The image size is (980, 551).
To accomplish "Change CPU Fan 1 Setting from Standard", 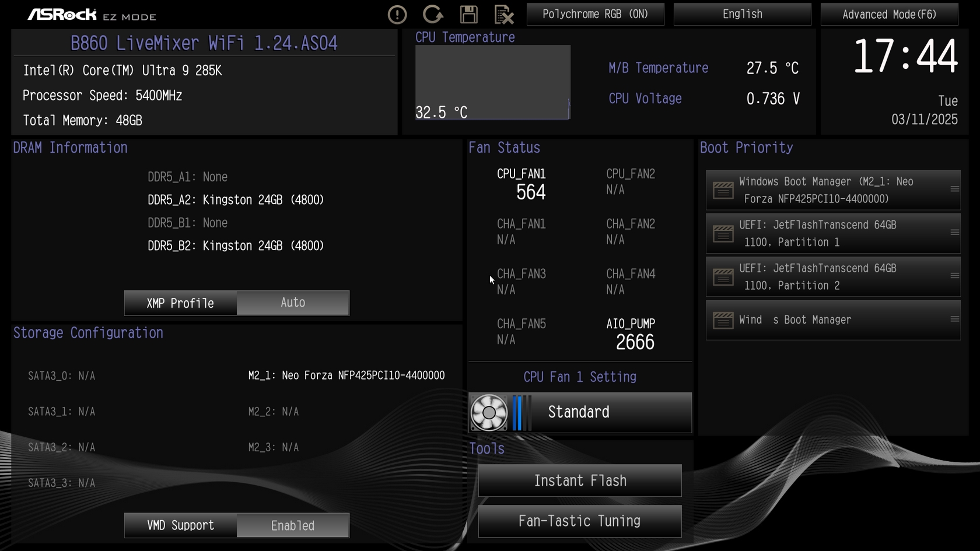I will [x=580, y=413].
